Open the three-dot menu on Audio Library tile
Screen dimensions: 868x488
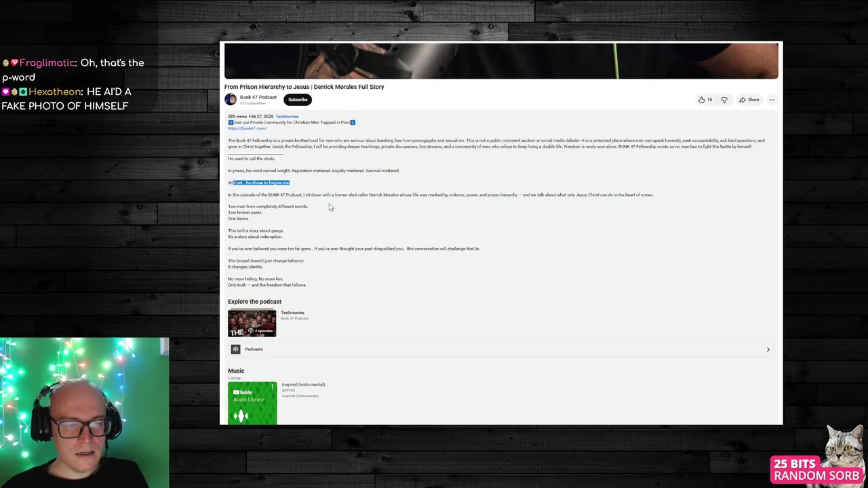pyautogui.click(x=272, y=387)
